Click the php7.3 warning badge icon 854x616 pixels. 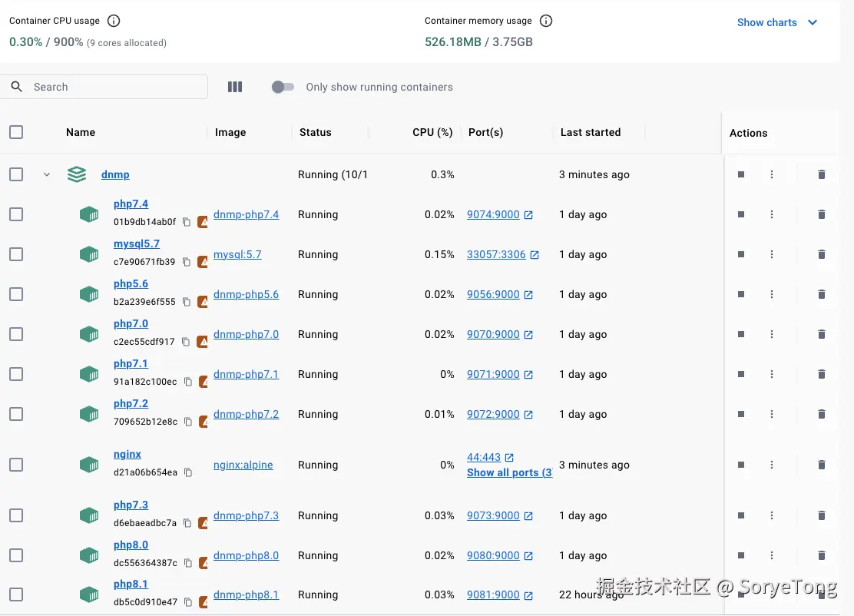point(203,523)
